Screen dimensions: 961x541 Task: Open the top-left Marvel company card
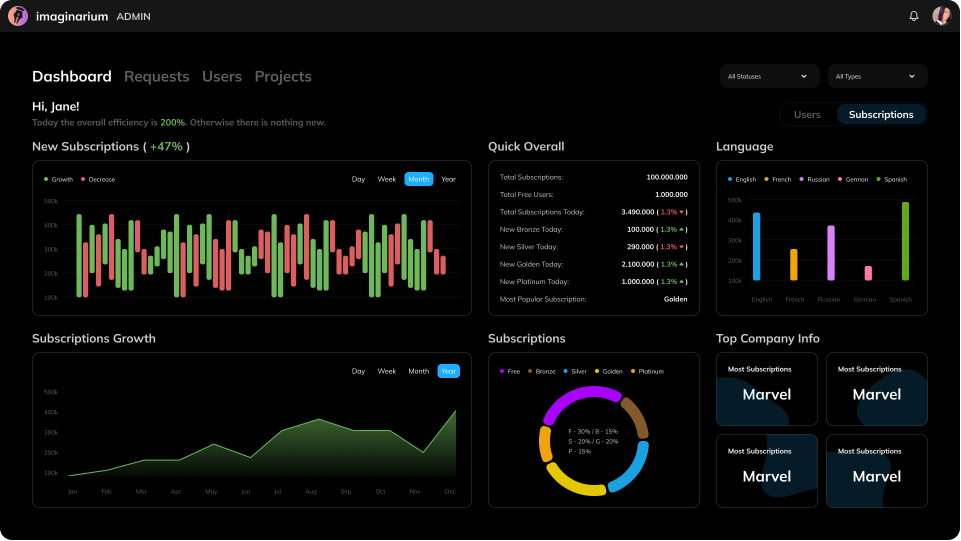click(767, 389)
